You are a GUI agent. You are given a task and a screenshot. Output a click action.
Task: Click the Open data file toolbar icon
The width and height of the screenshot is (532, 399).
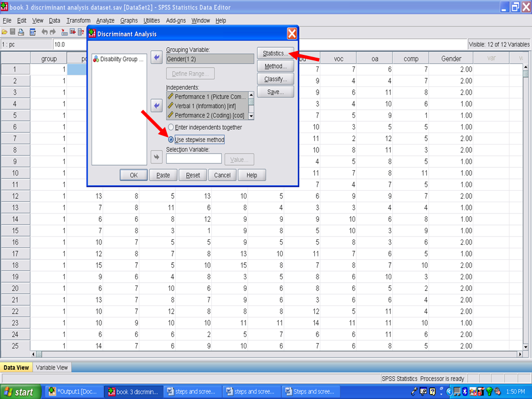(4, 32)
